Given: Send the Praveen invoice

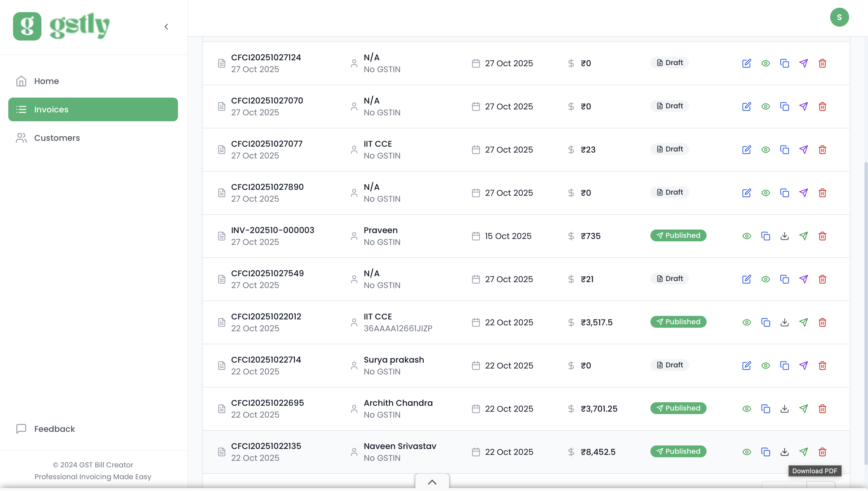Looking at the screenshot, I should tap(804, 236).
